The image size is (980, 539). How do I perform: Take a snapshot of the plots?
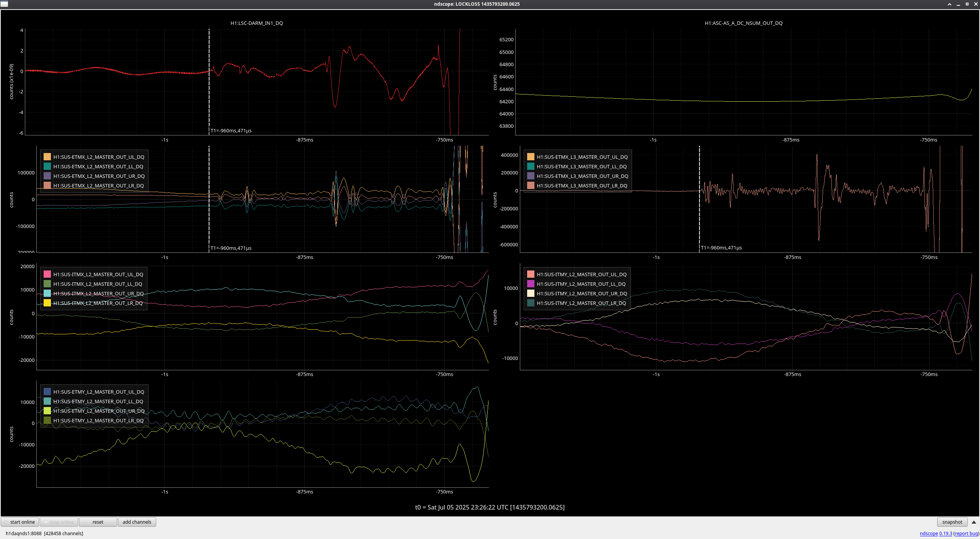[952, 522]
